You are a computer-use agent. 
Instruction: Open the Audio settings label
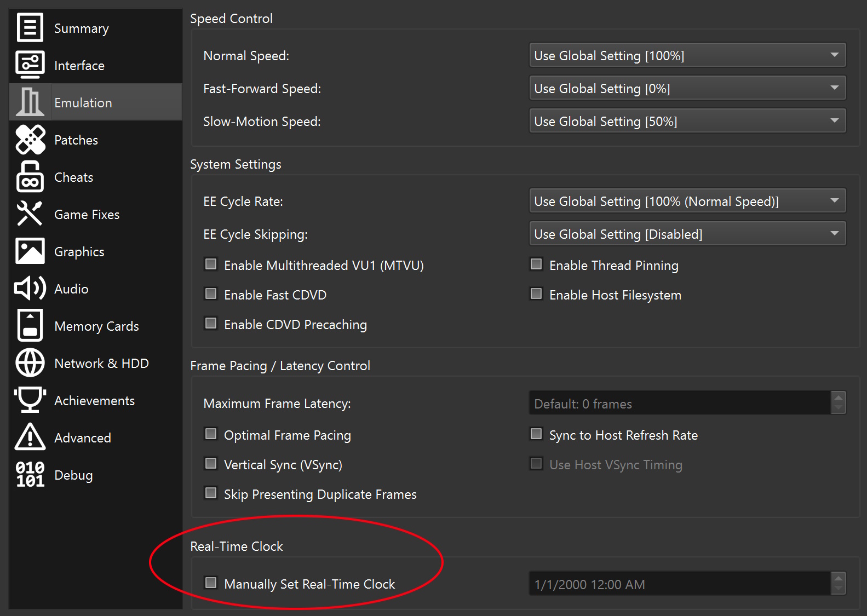click(71, 289)
